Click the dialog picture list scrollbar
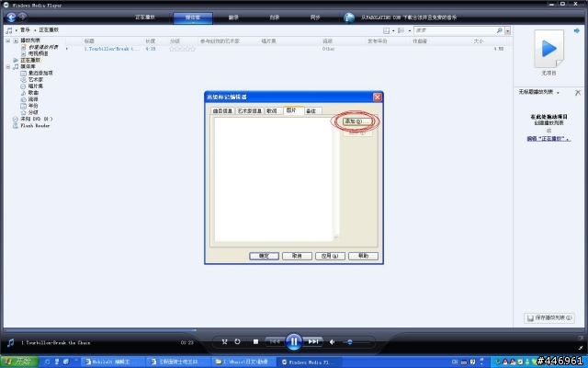This screenshot has width=588, height=368. click(335, 179)
